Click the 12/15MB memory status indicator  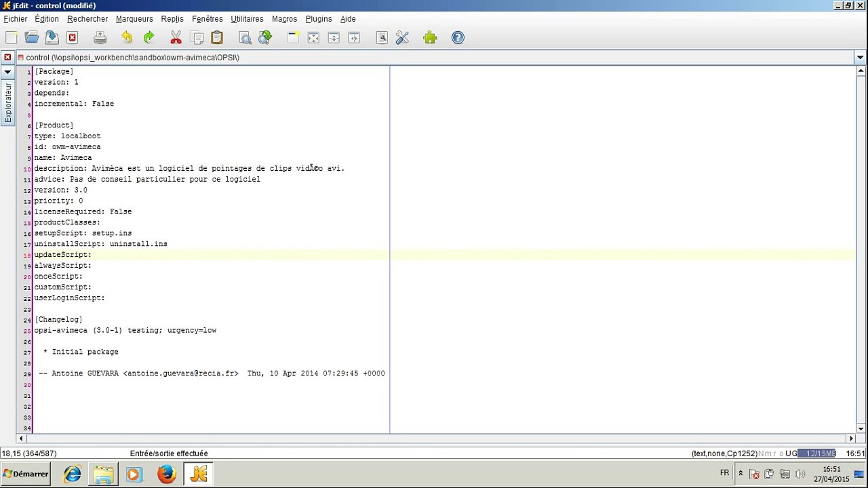817,453
